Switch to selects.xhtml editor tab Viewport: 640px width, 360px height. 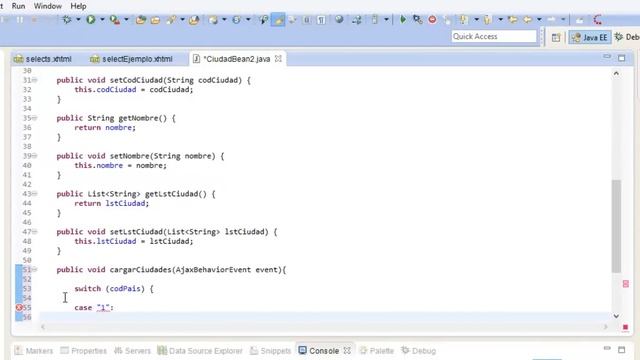[43, 59]
